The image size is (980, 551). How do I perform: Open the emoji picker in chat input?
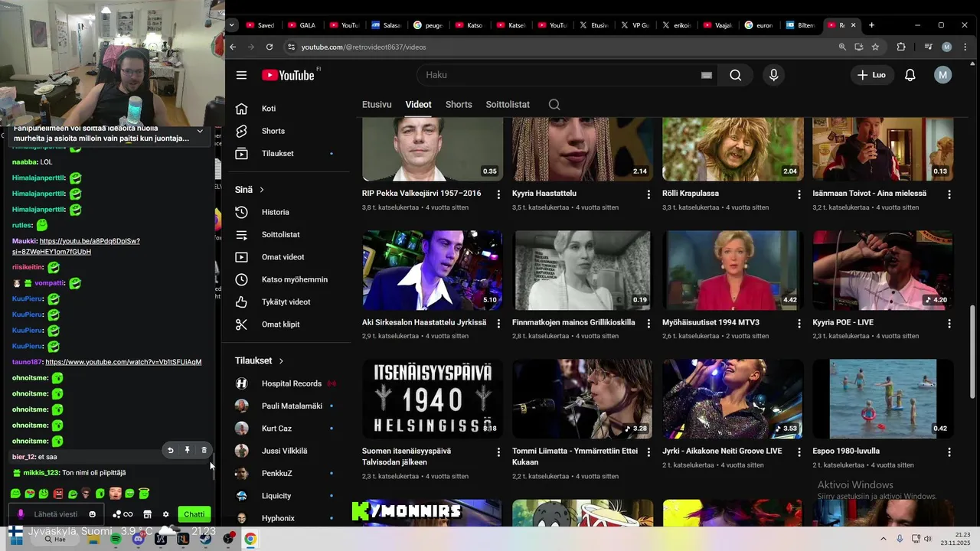pos(93,514)
